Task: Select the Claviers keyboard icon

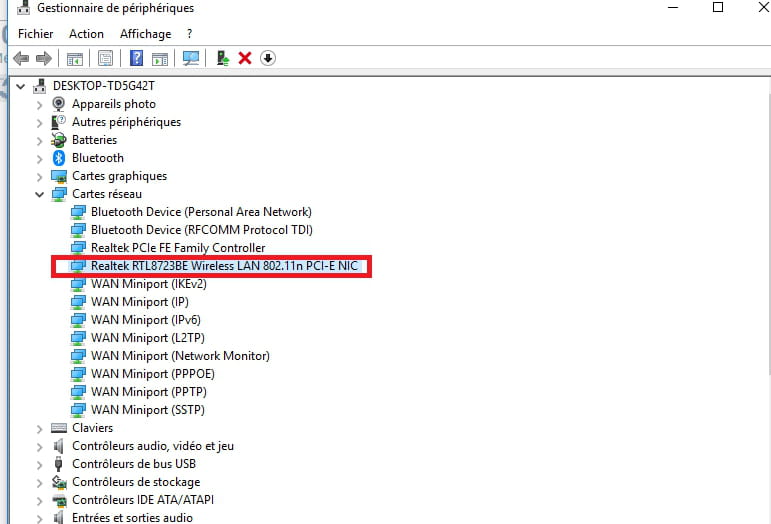Action: [x=59, y=428]
